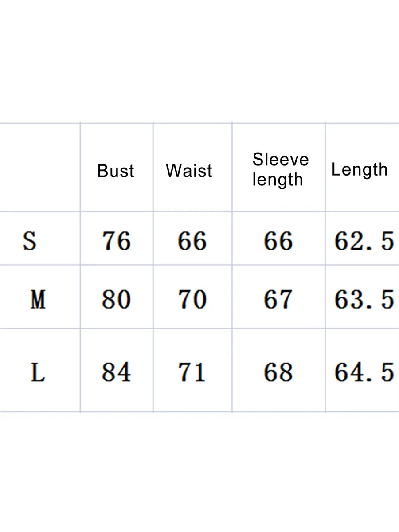Click the Sleeve length 66 for size S
This screenshot has height=532, width=399.
[x=278, y=242]
